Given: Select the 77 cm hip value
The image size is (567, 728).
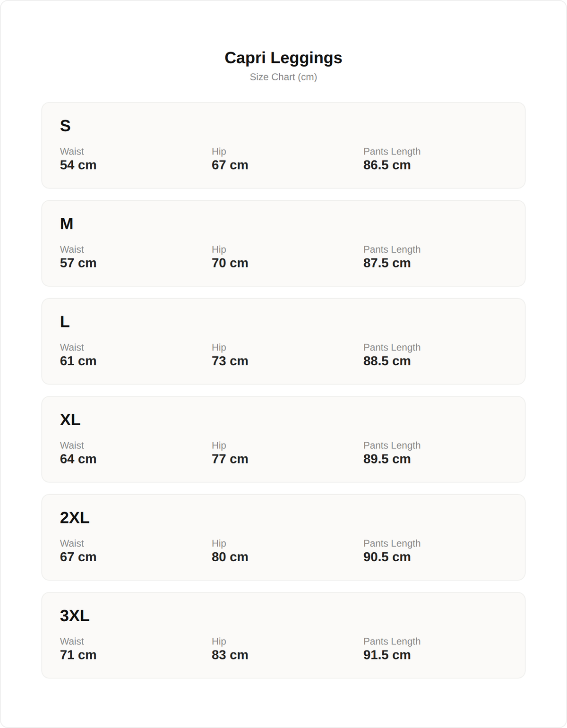Looking at the screenshot, I should (x=230, y=459).
